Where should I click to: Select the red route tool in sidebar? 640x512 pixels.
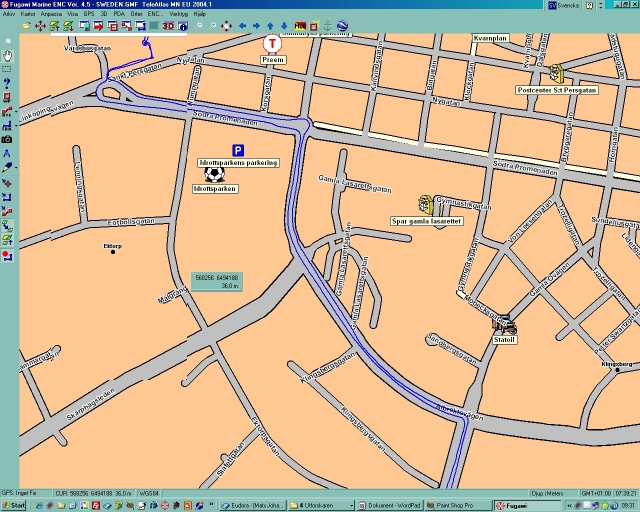tap(7, 111)
